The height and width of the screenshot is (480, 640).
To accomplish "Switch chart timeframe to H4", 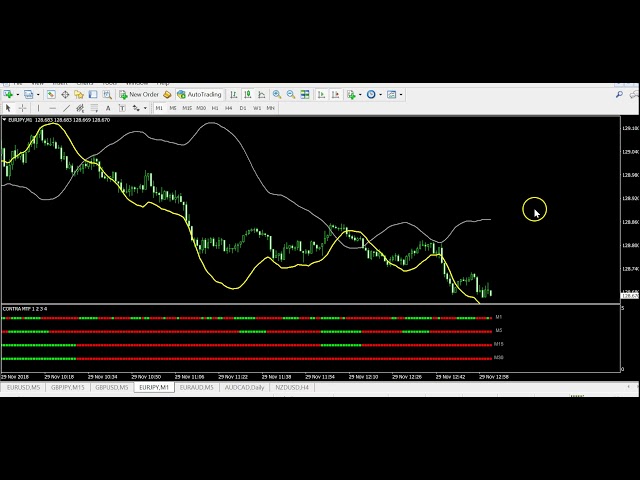I will pos(228,108).
